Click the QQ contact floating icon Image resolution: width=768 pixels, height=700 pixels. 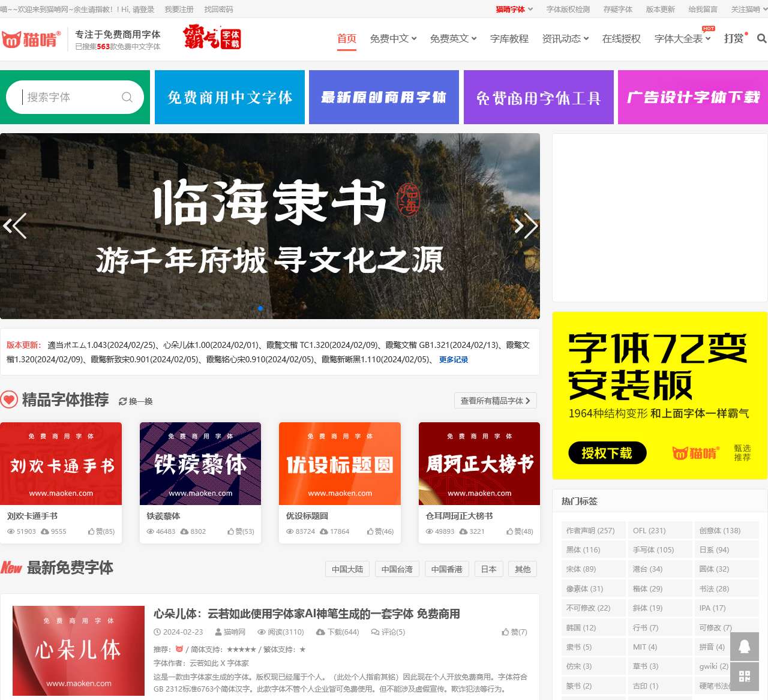(x=745, y=647)
